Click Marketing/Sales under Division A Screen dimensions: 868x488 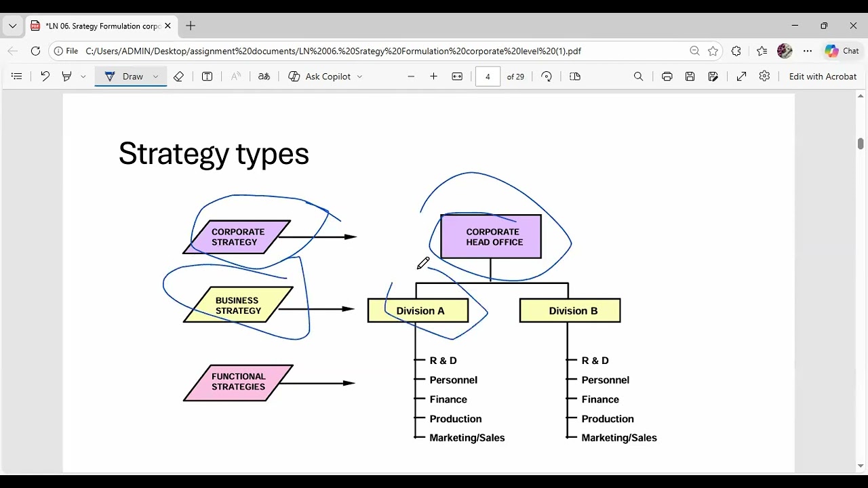[467, 438]
